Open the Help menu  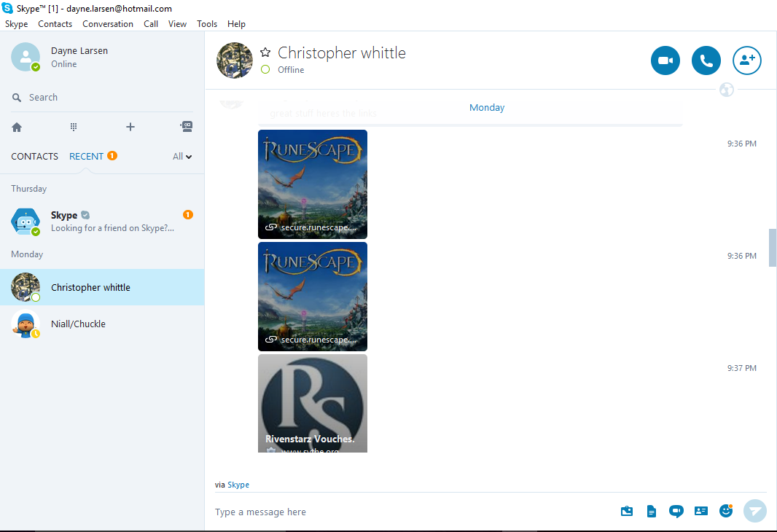pos(236,24)
